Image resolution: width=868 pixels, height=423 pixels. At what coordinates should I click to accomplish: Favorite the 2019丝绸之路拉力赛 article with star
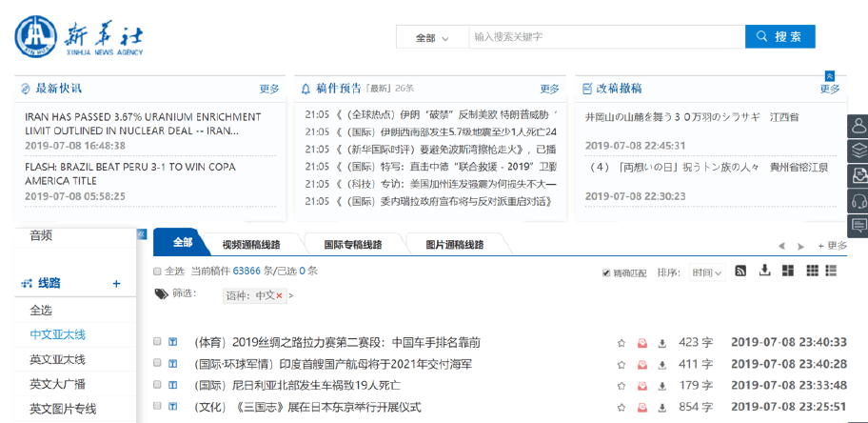621,342
